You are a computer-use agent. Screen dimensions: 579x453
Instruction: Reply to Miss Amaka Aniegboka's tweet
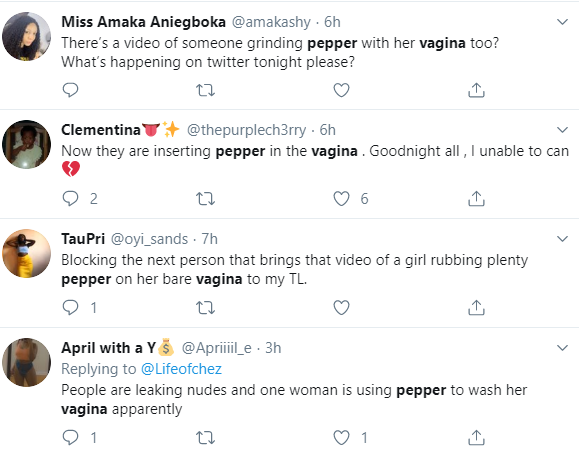point(70,90)
